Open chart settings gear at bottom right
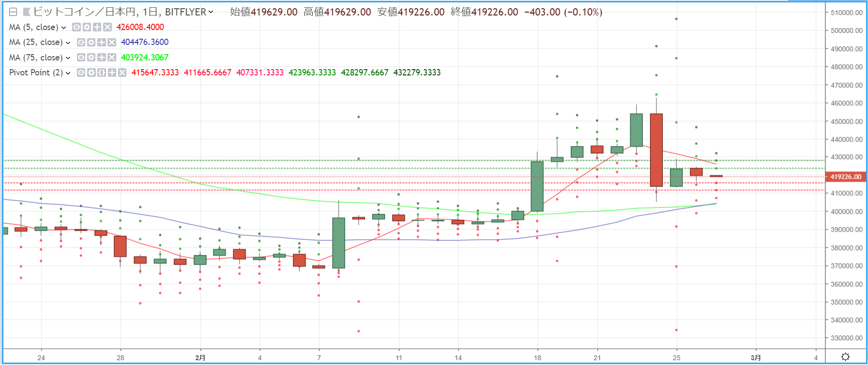 [x=845, y=357]
